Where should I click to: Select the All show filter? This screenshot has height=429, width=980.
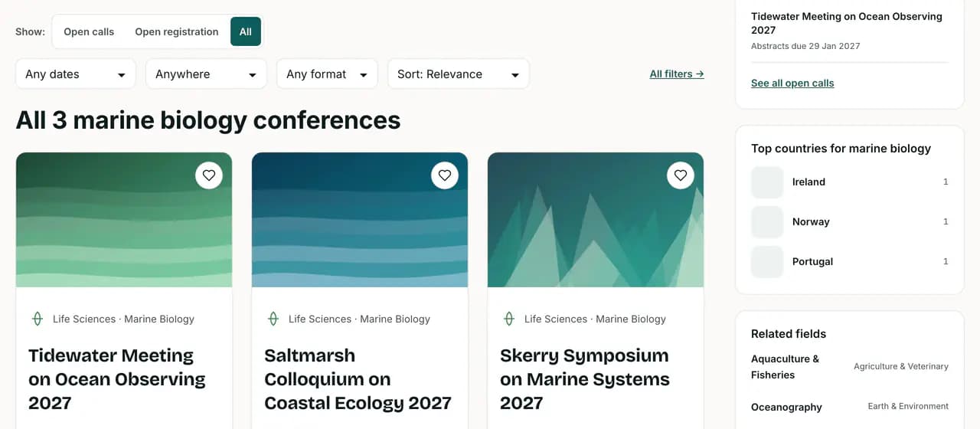[x=246, y=31]
